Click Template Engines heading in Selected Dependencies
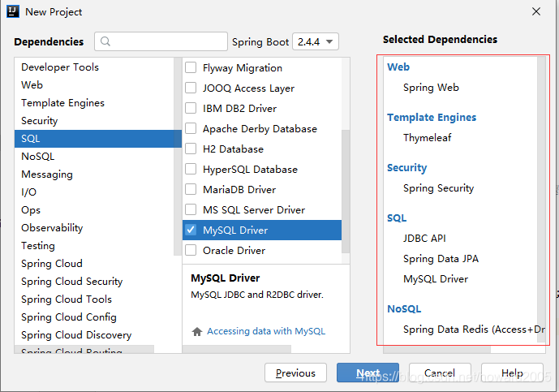Image resolution: width=559 pixels, height=392 pixels. tap(432, 118)
